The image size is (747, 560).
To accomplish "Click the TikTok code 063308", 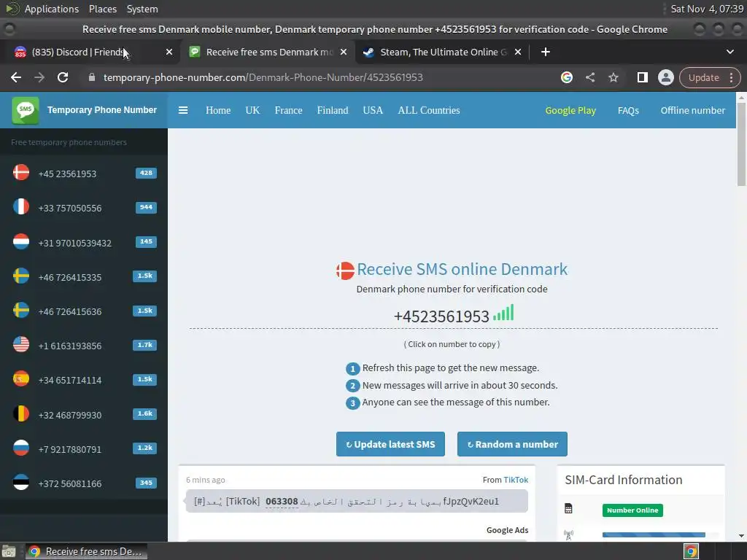I will coord(282,502).
